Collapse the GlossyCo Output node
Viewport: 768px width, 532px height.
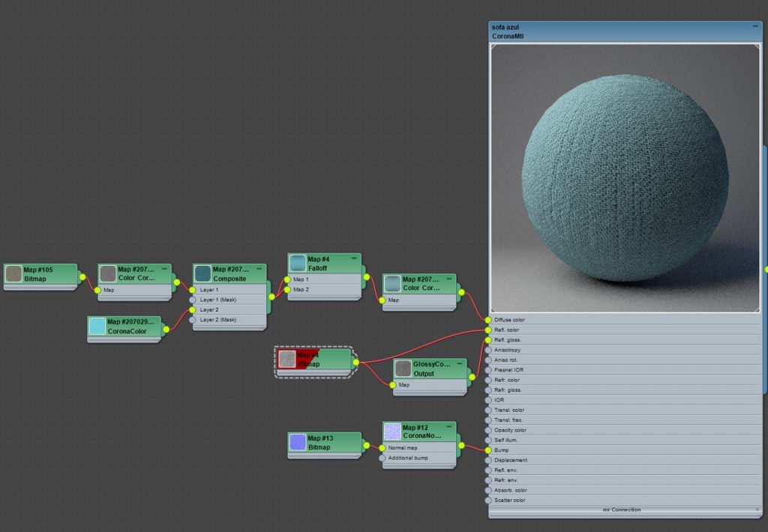tap(460, 363)
